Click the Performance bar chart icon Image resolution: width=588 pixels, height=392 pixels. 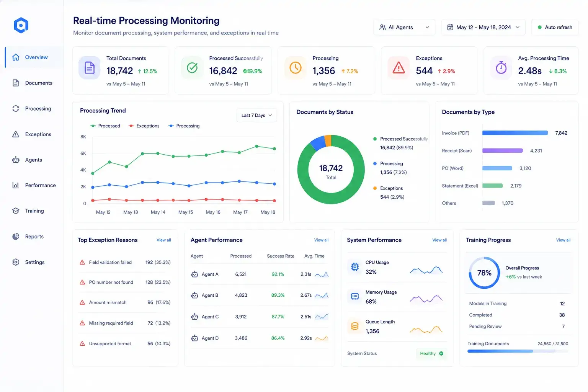coord(16,185)
